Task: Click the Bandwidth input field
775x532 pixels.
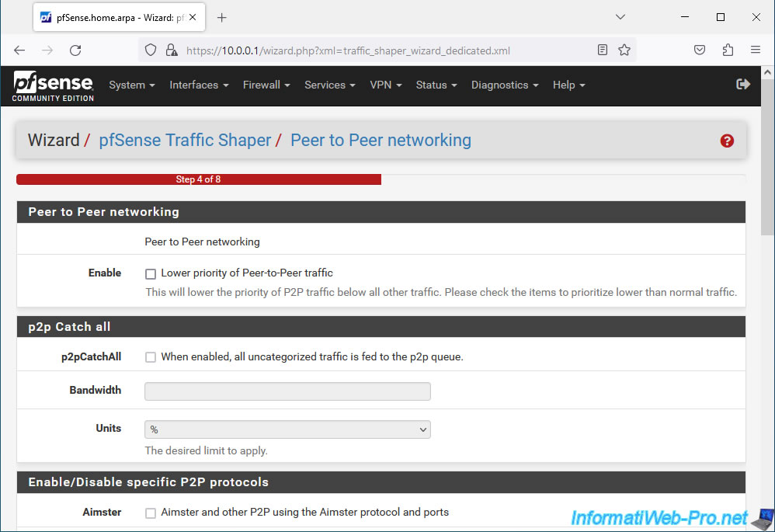Action: click(x=287, y=391)
